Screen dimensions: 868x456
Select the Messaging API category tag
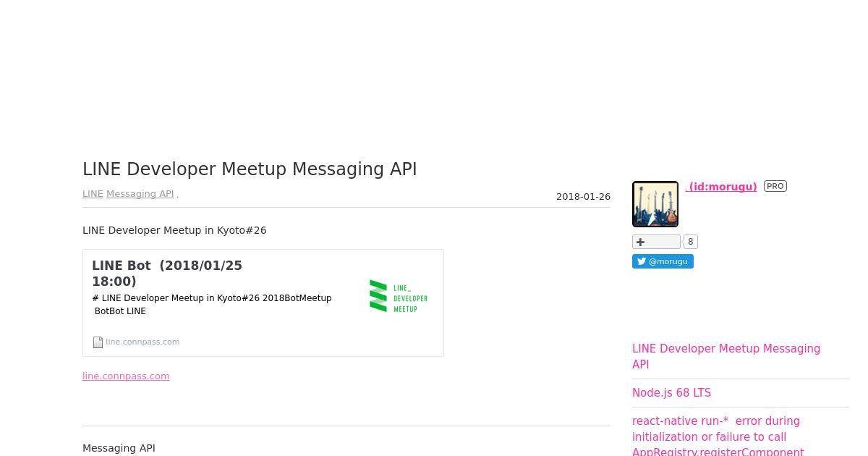click(140, 194)
